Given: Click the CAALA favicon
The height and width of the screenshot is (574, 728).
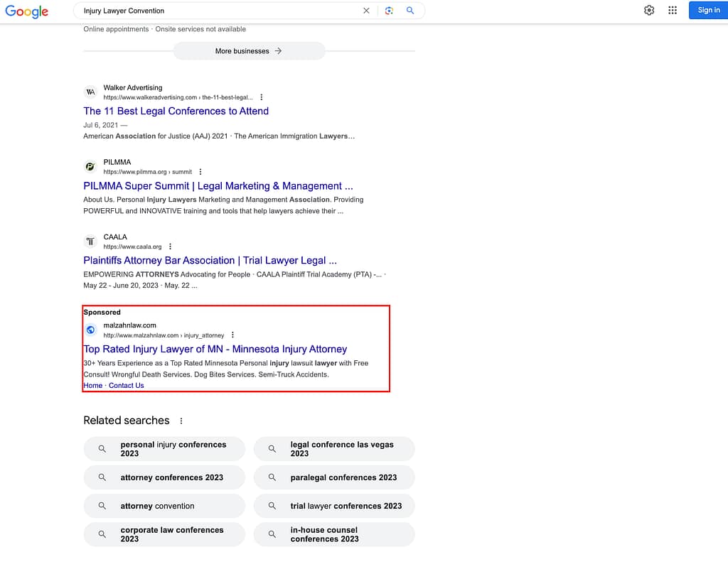Looking at the screenshot, I should pos(90,242).
